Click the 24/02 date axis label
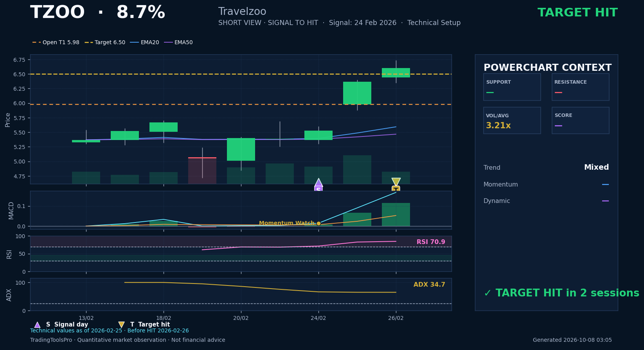The width and height of the screenshot is (644, 350). 318,318
